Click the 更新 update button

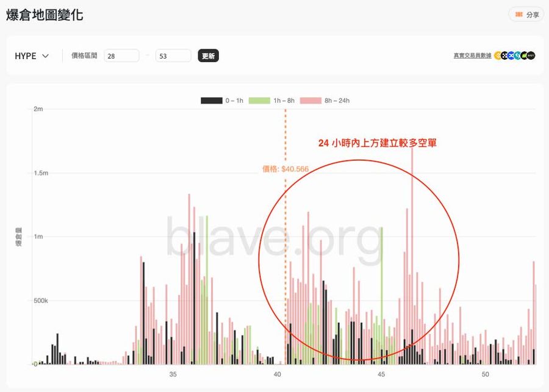point(207,55)
